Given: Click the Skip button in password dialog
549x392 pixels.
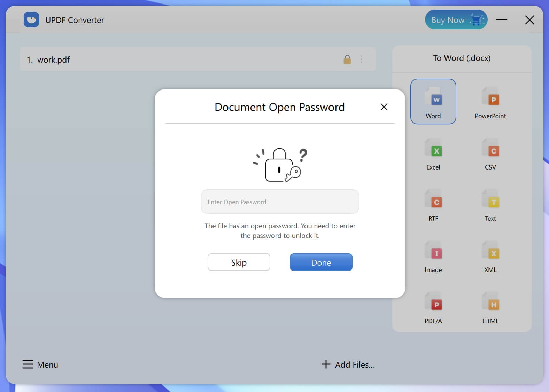Looking at the screenshot, I should pos(239,262).
